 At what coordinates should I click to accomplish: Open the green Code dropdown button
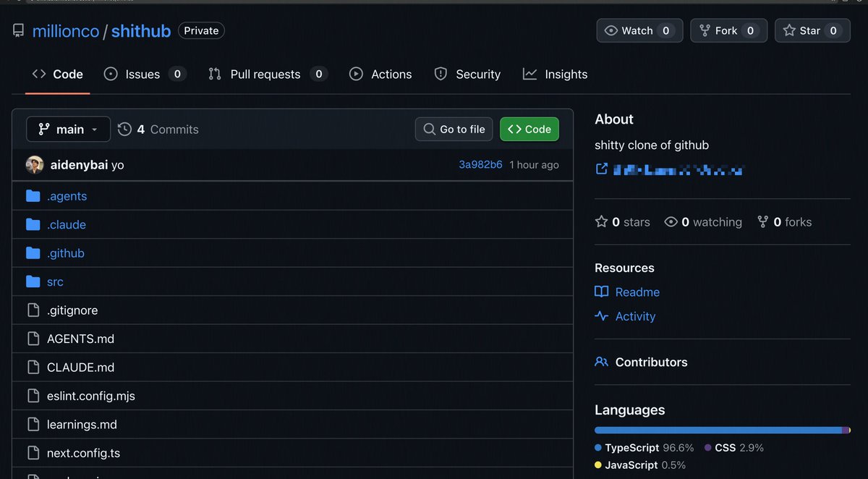pyautogui.click(x=529, y=129)
